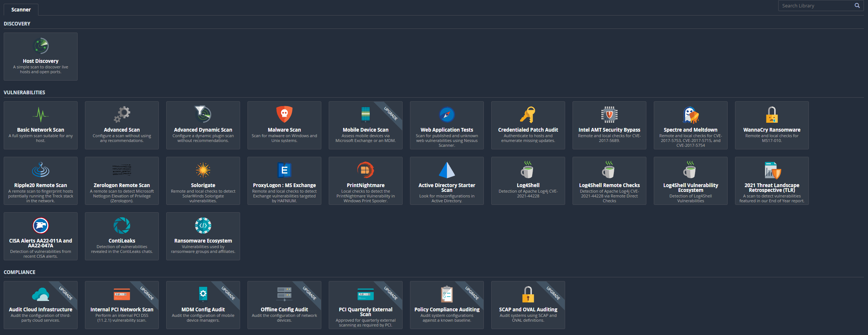Click the ContiLeaks aperture icon
868x335 pixels.
point(122,226)
